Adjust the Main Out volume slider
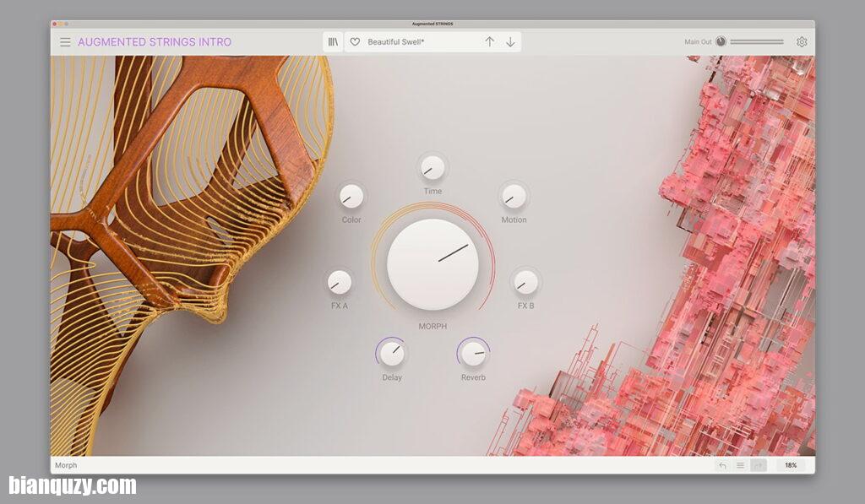 pos(757,42)
